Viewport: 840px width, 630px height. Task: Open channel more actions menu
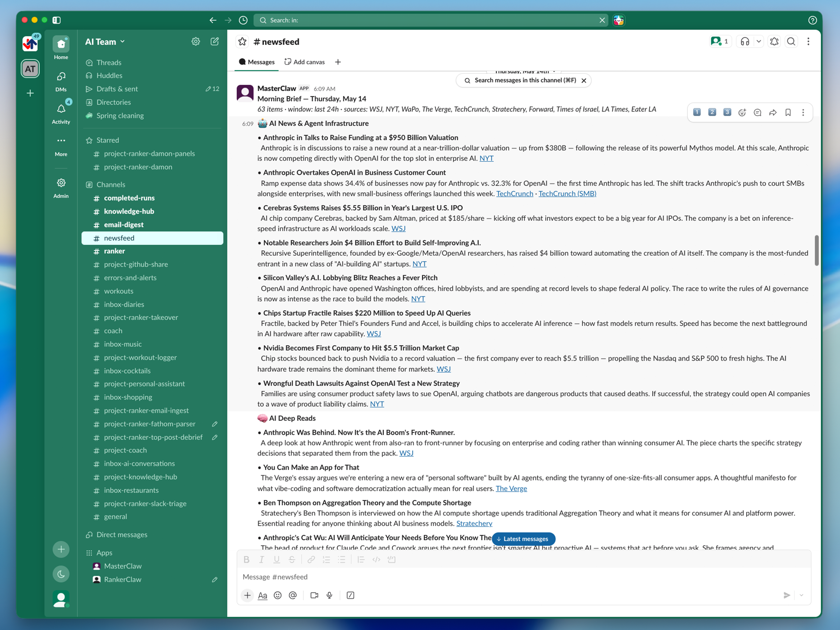808,41
